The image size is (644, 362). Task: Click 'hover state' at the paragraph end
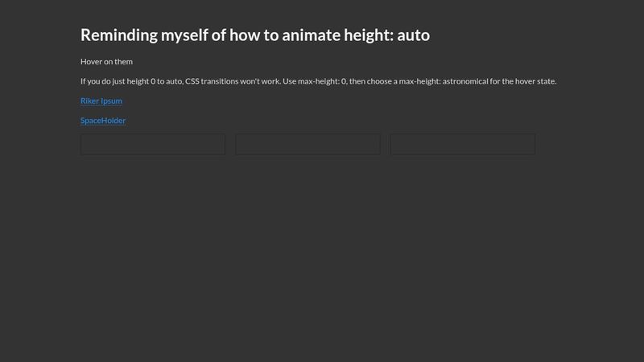tap(533, 81)
